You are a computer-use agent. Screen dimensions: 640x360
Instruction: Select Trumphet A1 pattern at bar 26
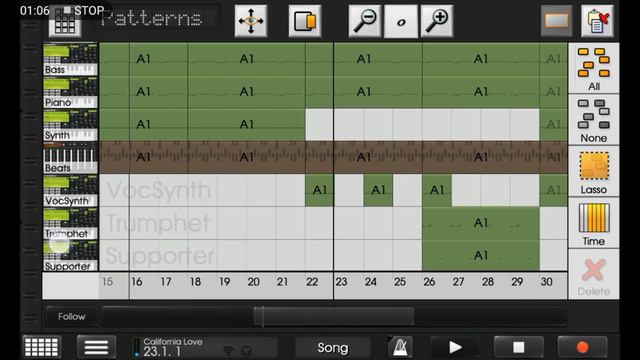(481, 223)
